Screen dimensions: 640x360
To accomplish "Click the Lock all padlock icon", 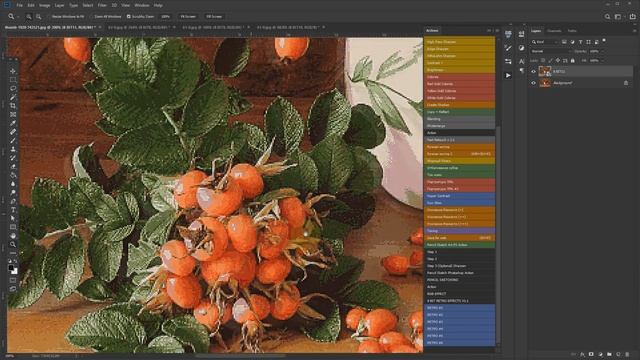I will 573,60.
